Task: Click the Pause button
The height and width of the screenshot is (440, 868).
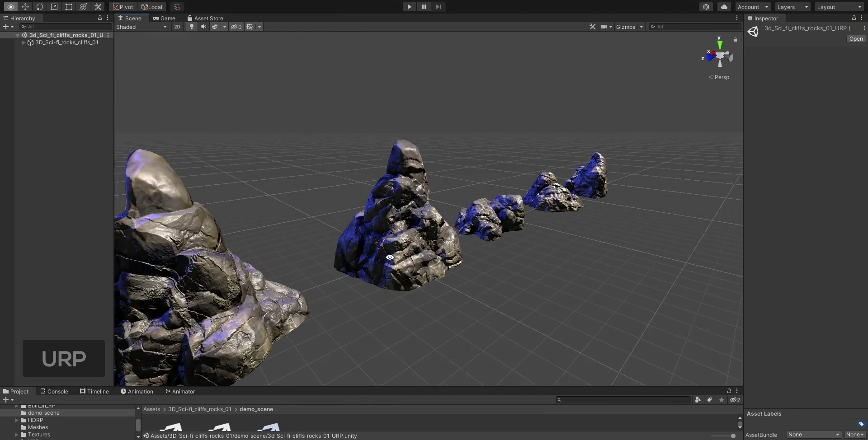Action: [424, 7]
